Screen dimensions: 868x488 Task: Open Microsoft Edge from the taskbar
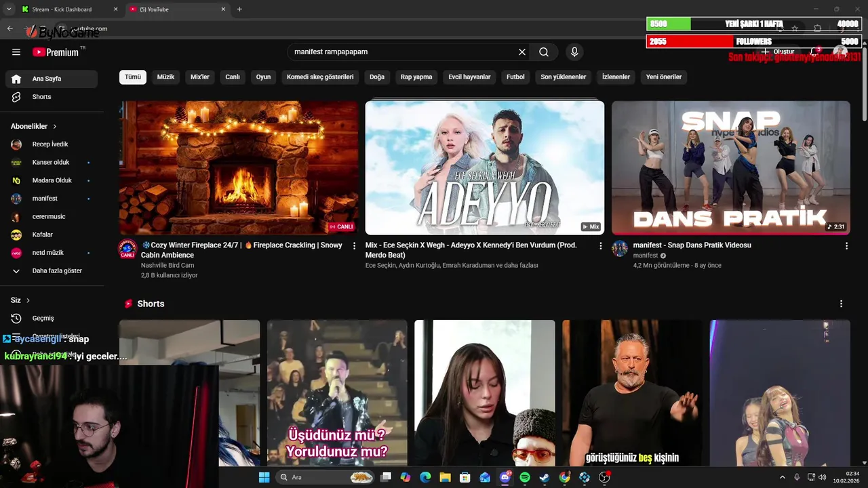[x=425, y=477]
